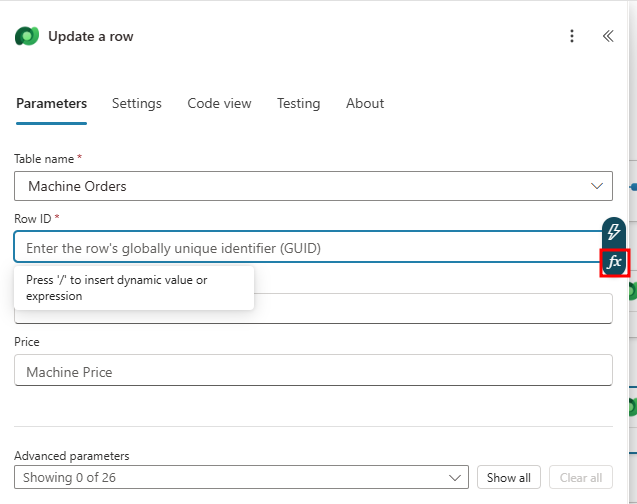Image resolution: width=637 pixels, height=504 pixels.
Task: Focus the Row ID GUID field
Action: tap(300, 248)
